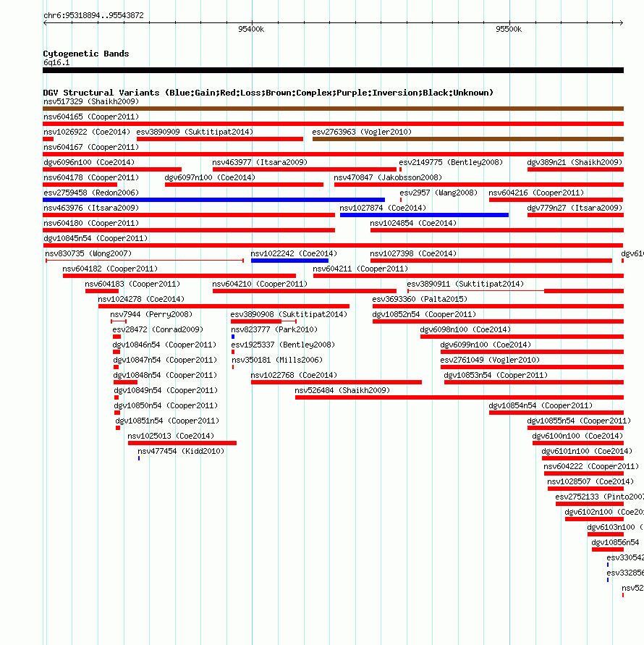Open the nsv604165 (Cooper2011) variant
644x645 pixels.
pyautogui.click(x=91, y=117)
